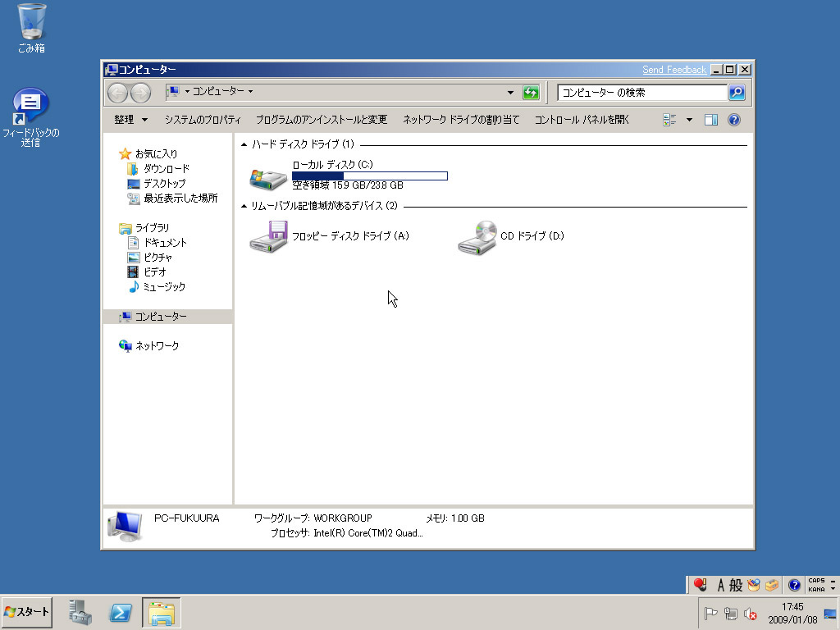Click the blue search magnifier button
Viewport: 840px width, 630px height.
pyautogui.click(x=737, y=93)
